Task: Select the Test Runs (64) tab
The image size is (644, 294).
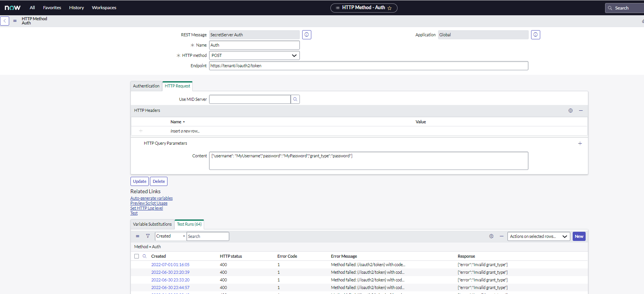Action: tap(189, 225)
